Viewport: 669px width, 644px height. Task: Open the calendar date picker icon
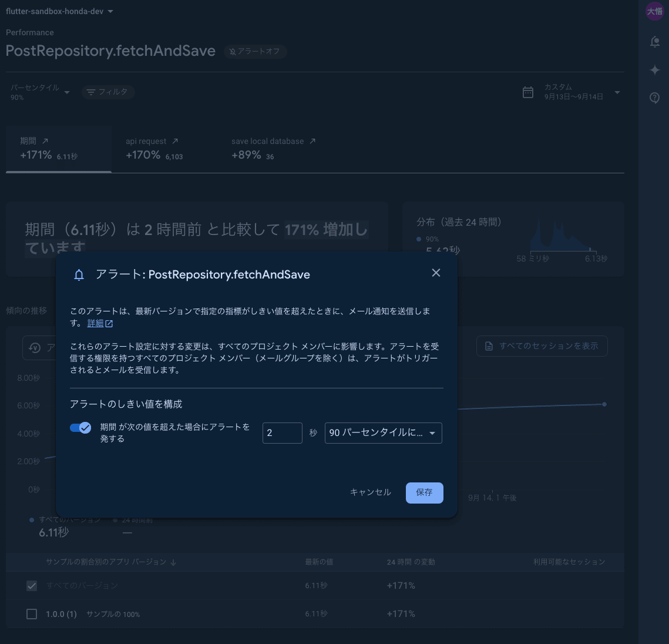pos(527,92)
